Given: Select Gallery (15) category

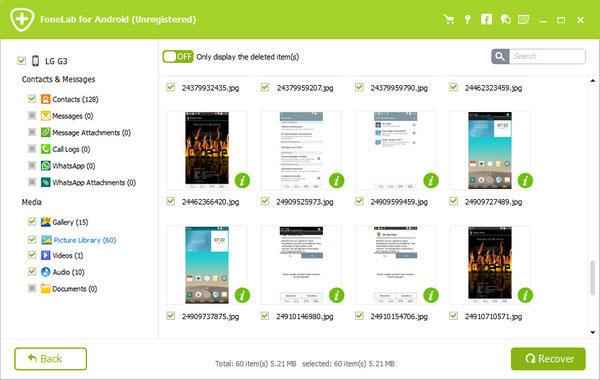Looking at the screenshot, I should tap(70, 222).
